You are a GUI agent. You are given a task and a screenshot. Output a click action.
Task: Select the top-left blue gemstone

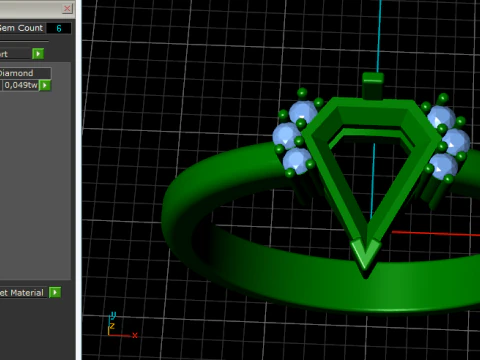[303, 112]
